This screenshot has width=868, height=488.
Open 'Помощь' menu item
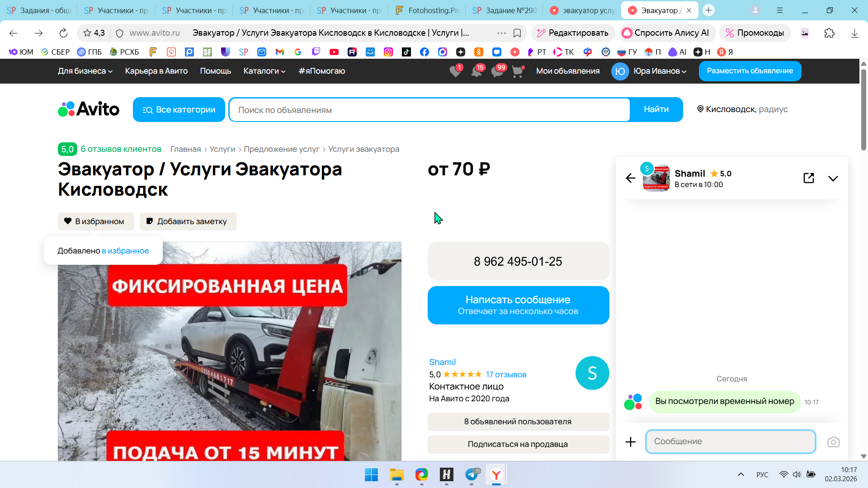(215, 71)
